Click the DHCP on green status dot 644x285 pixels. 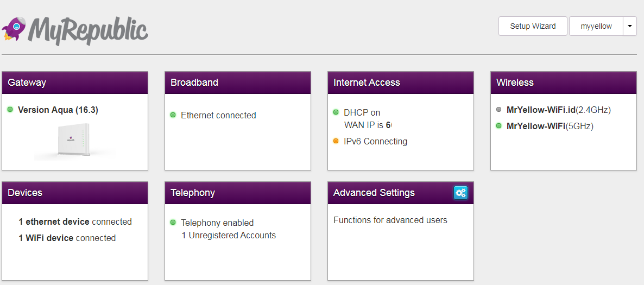336,112
